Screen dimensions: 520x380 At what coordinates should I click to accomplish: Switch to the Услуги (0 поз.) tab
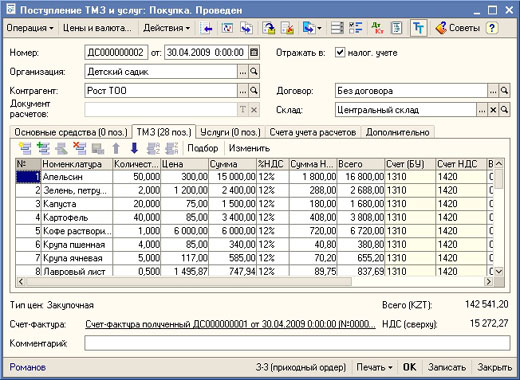click(230, 132)
